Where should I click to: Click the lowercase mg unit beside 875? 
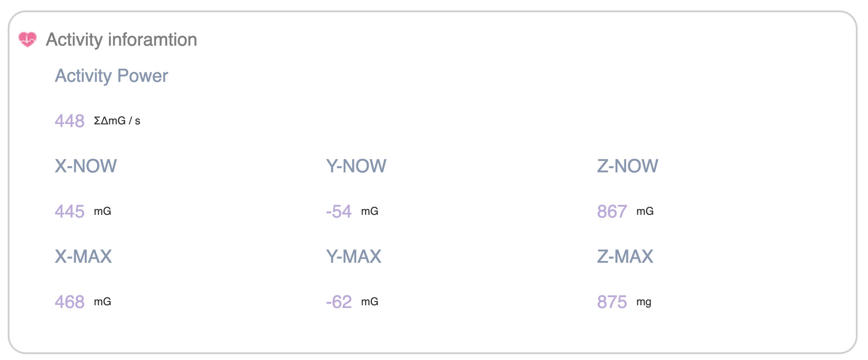tap(644, 302)
